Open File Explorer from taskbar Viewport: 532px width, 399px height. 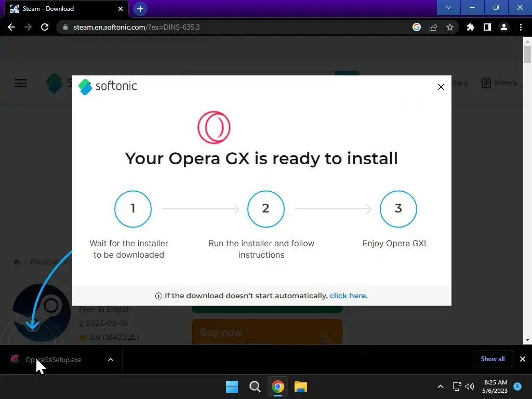(301, 387)
